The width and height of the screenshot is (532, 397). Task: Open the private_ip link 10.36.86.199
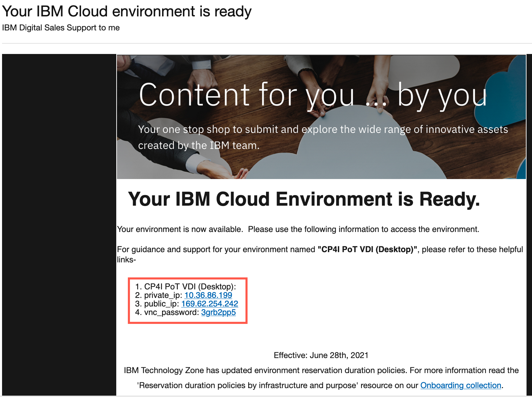pos(208,295)
